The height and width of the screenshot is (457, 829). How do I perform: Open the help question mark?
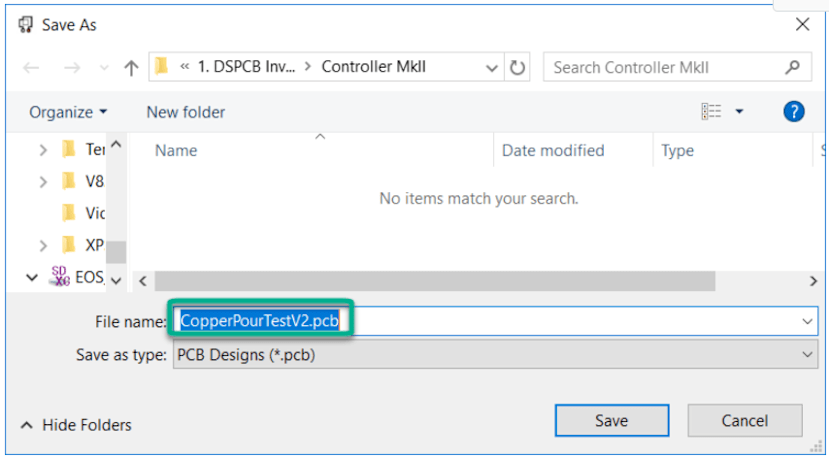(x=794, y=112)
